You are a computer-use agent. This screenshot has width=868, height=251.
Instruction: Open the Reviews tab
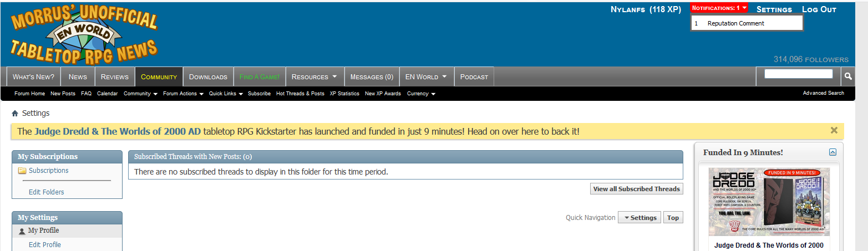pos(114,77)
